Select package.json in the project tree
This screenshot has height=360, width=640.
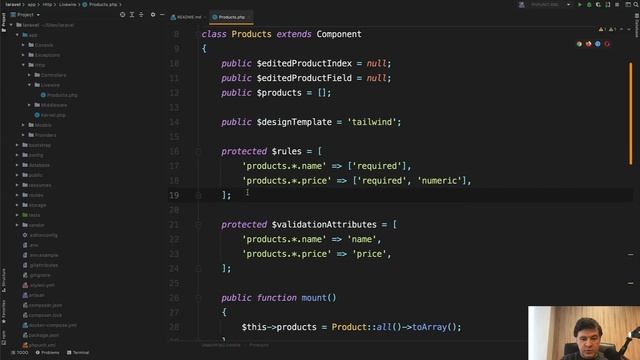(40, 335)
